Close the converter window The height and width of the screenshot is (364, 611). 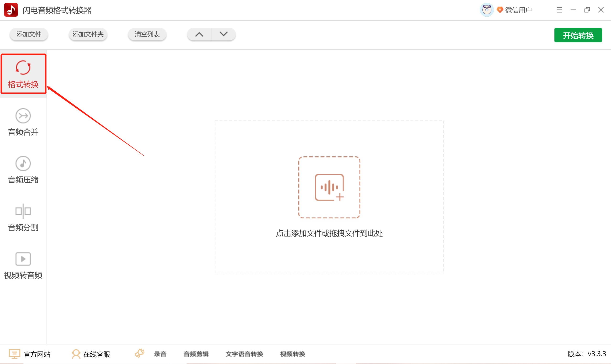[601, 10]
